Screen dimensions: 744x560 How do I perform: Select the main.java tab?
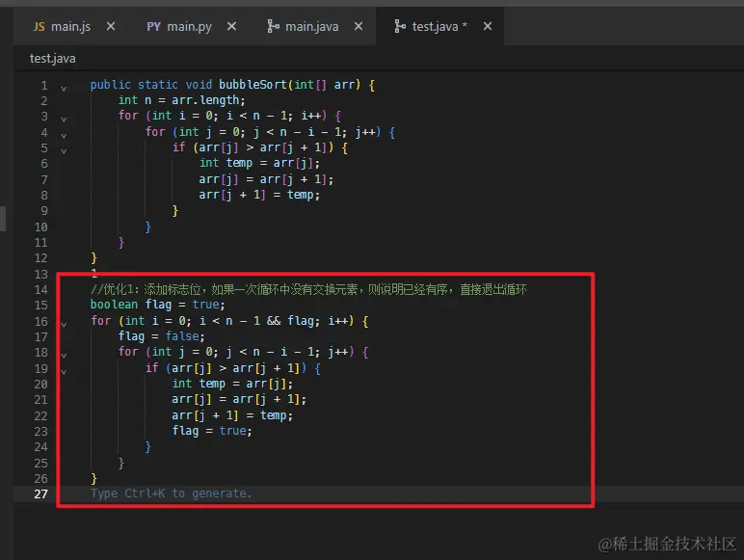click(x=311, y=27)
